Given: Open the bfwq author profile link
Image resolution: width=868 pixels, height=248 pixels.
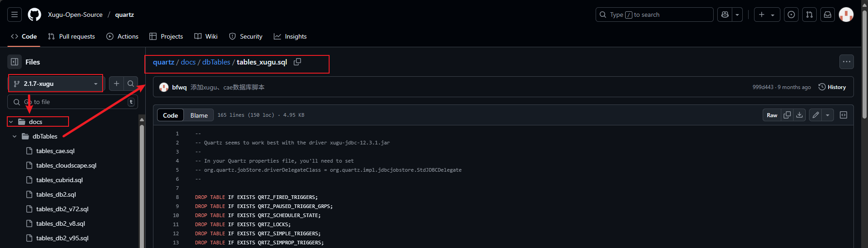Looking at the screenshot, I should coord(179,87).
